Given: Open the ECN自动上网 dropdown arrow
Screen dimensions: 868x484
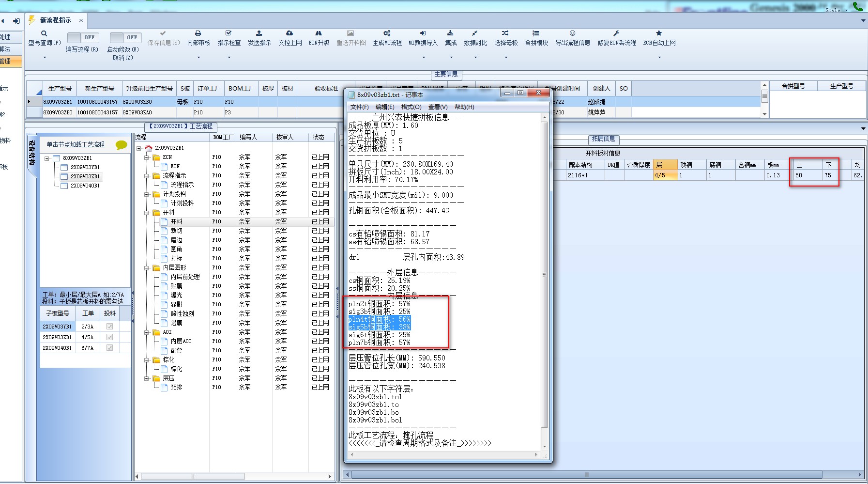Looking at the screenshot, I should (x=659, y=58).
